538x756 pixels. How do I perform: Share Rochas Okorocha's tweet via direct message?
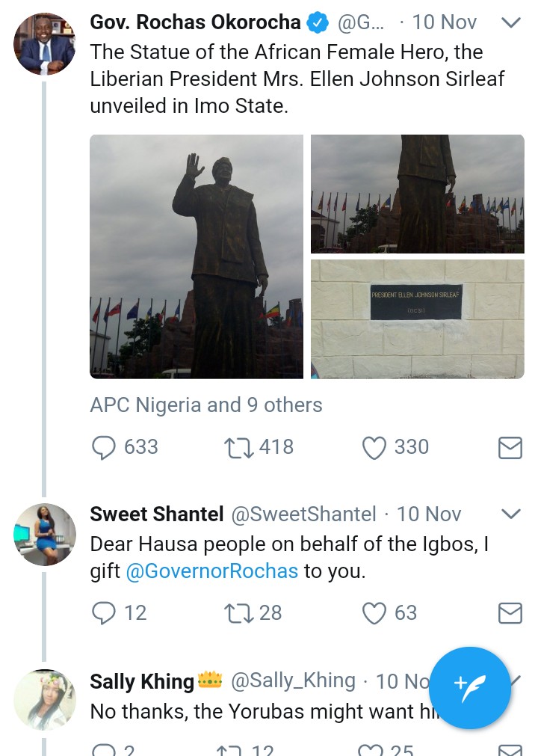pyautogui.click(x=510, y=447)
